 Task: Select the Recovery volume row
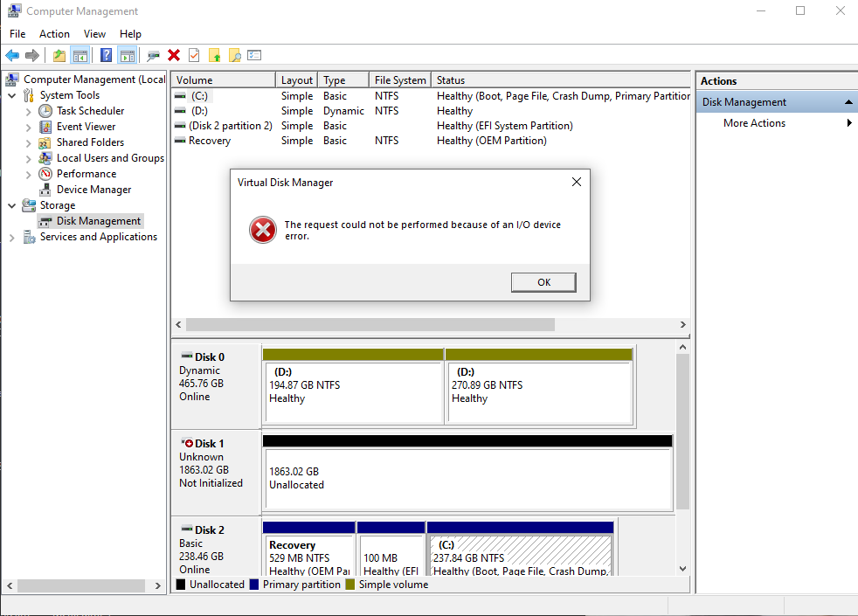432,141
